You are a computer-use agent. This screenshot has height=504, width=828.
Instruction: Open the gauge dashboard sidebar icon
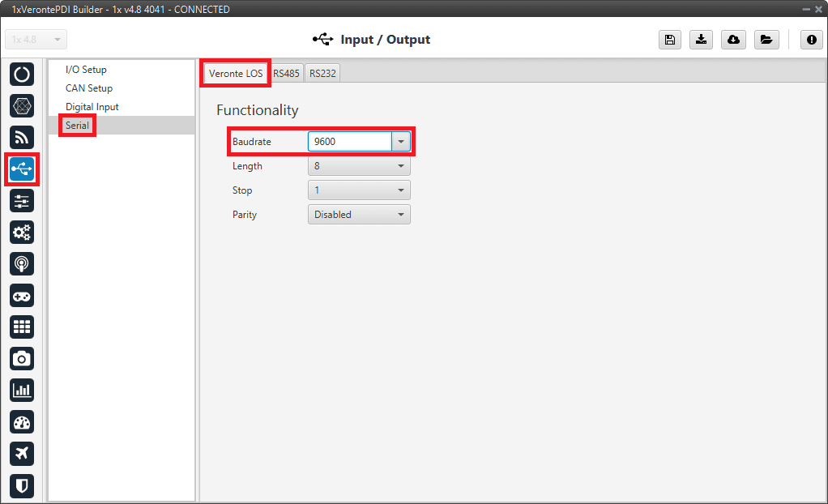22,421
